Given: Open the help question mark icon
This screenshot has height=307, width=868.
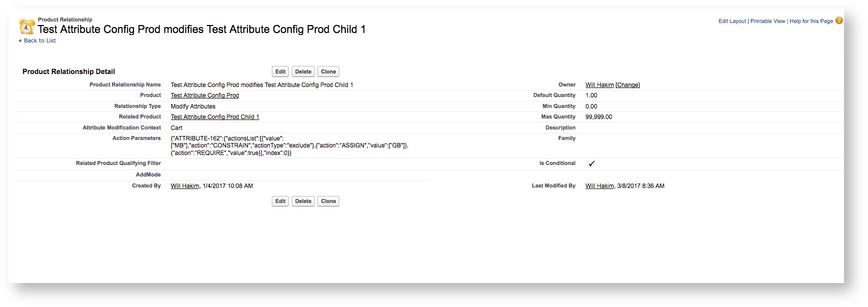Looking at the screenshot, I should tap(839, 20).
